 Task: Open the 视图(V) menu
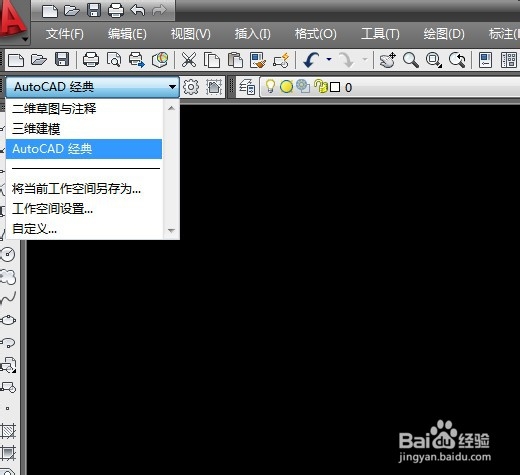(191, 34)
